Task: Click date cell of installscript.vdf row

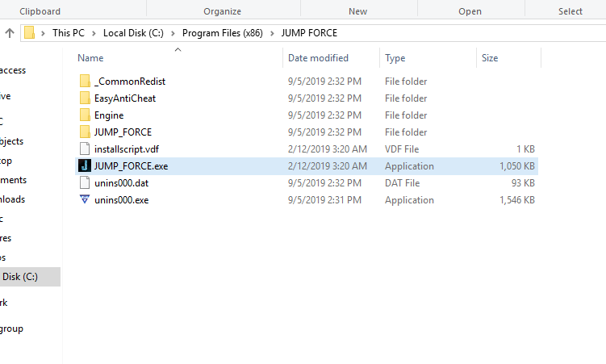Action: tap(328, 149)
